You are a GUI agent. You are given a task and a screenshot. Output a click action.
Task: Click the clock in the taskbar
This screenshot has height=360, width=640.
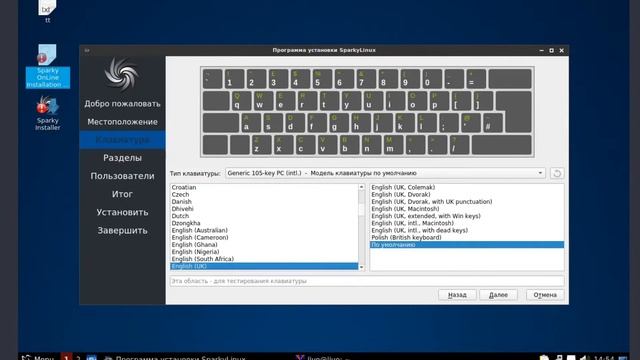pyautogui.click(x=604, y=357)
